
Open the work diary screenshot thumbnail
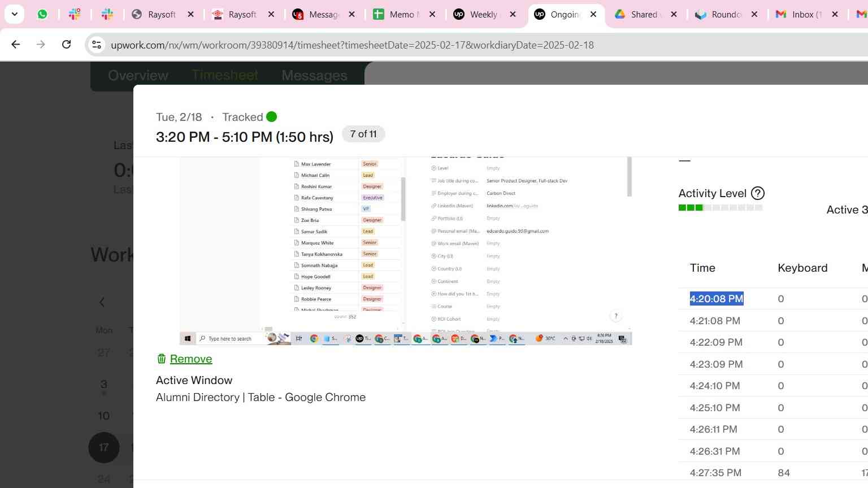point(406,251)
